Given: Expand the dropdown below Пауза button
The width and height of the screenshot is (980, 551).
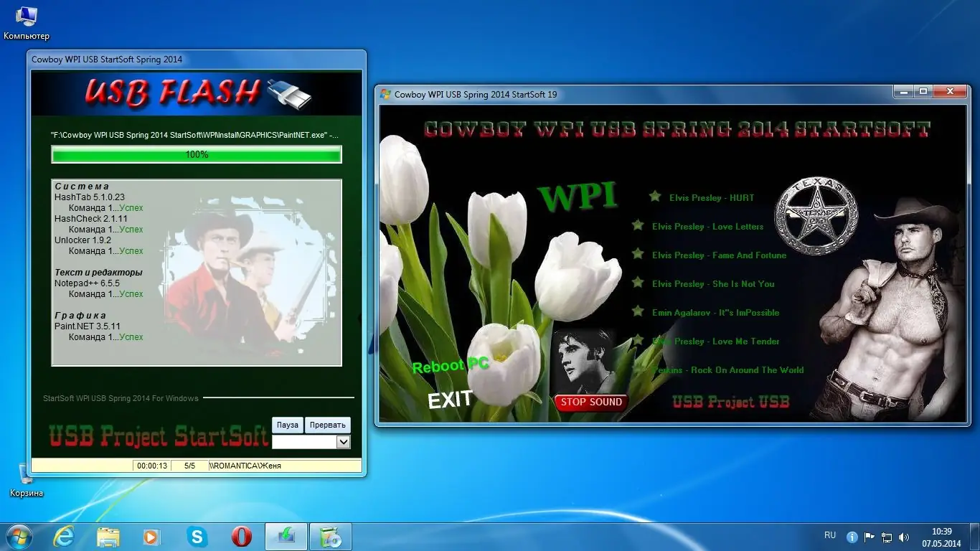Looking at the screenshot, I should pos(311,442).
